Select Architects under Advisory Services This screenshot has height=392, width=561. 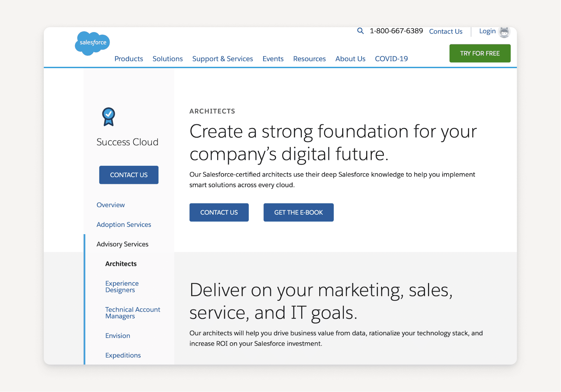tap(121, 263)
